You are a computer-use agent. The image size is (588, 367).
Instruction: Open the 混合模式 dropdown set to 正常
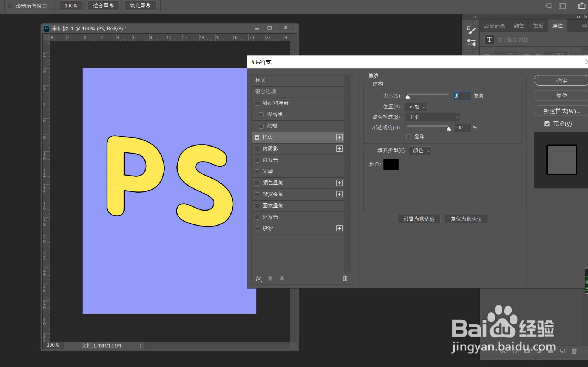(x=433, y=117)
